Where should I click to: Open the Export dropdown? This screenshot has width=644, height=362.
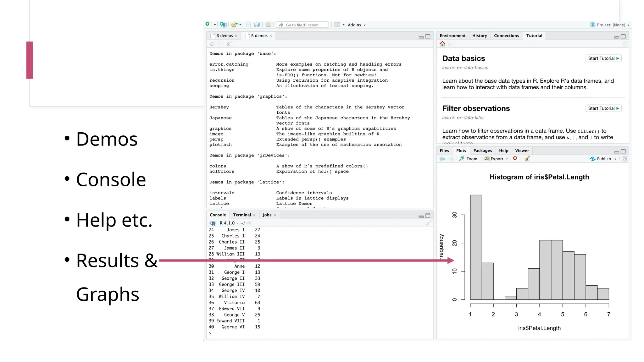click(x=496, y=159)
